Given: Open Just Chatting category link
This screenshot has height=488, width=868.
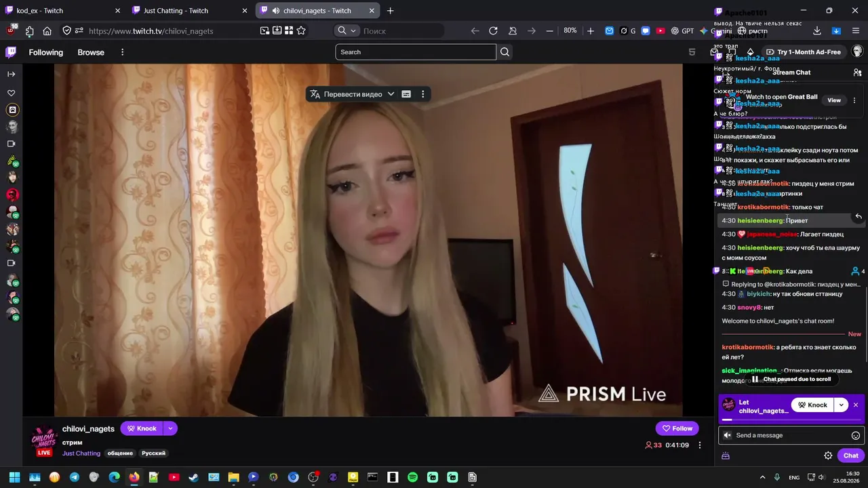Looking at the screenshot, I should coord(81,453).
